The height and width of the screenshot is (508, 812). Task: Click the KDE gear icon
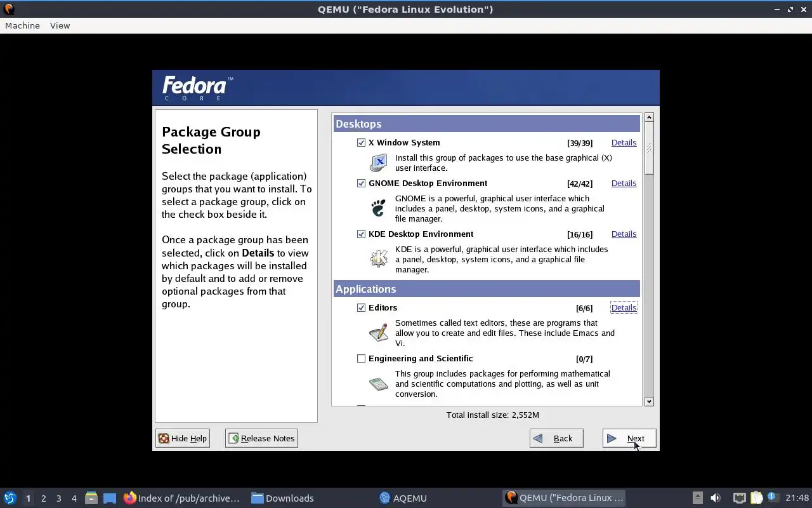[x=379, y=258]
